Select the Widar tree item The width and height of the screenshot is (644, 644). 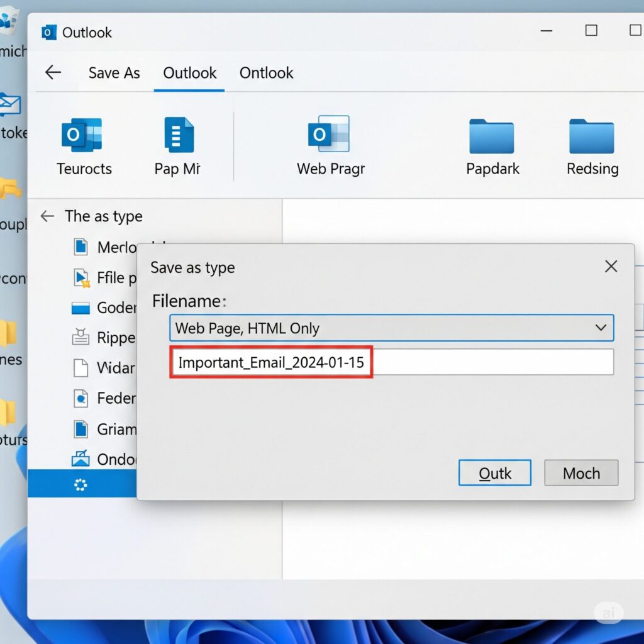point(82,368)
